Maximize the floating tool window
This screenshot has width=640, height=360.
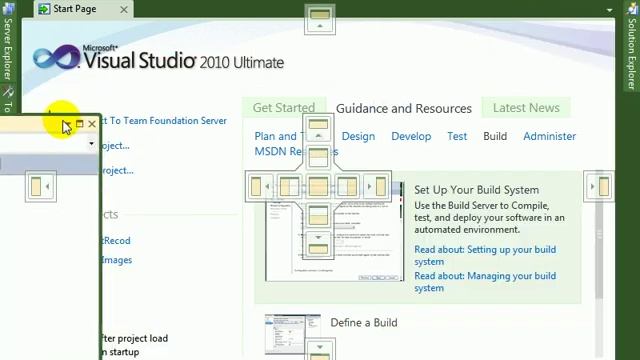pos(80,124)
